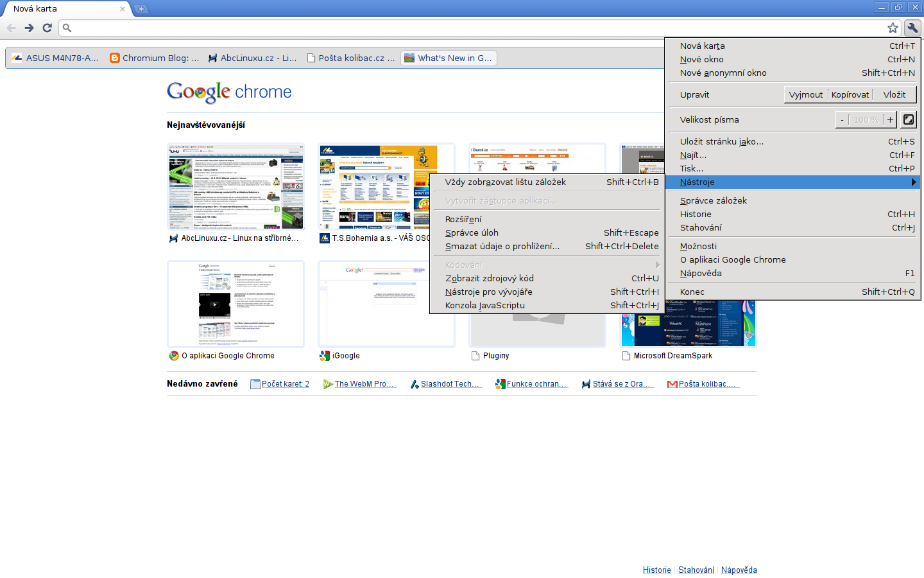Choose Najít... menu entry
The image size is (924, 578).
(x=792, y=155)
